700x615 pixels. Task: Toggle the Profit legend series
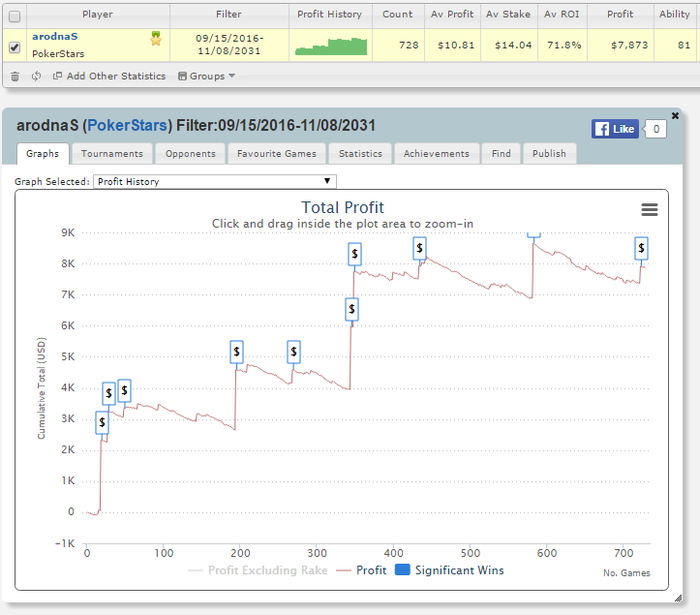click(x=361, y=570)
